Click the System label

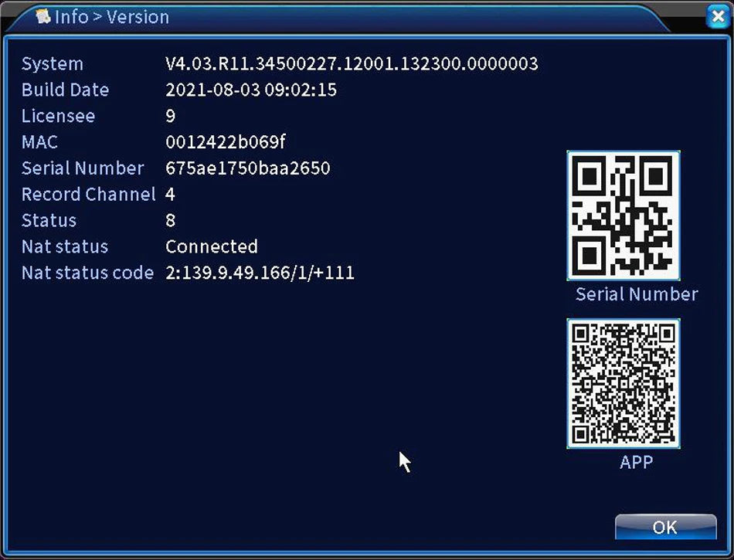(52, 64)
